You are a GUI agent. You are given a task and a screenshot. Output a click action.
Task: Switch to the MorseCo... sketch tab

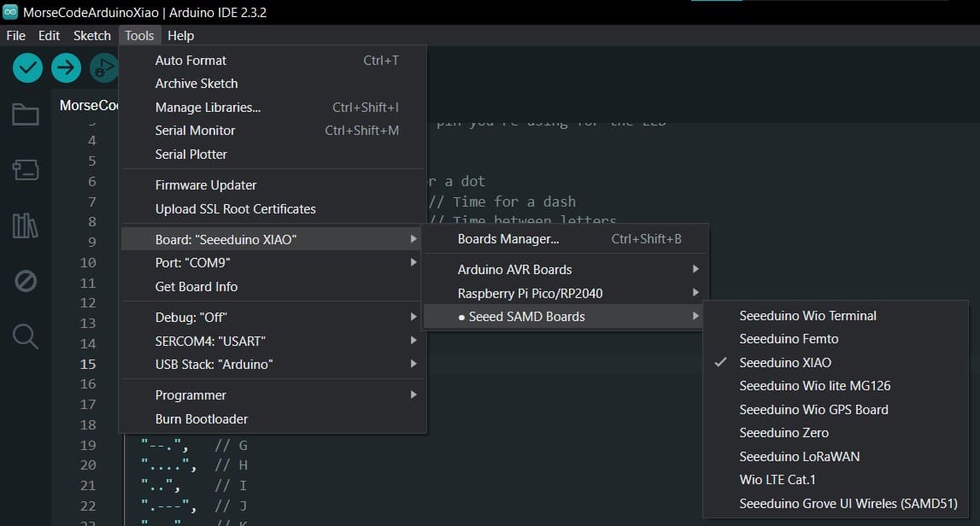point(87,105)
